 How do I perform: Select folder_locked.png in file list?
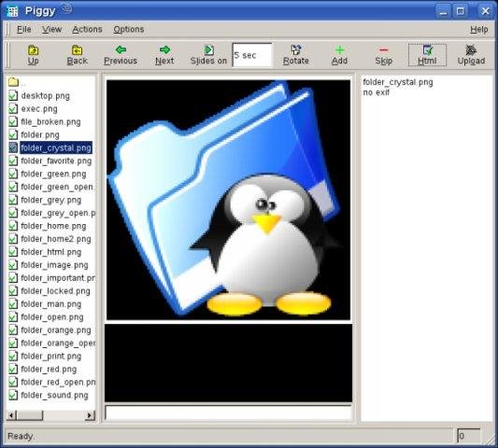click(x=55, y=291)
